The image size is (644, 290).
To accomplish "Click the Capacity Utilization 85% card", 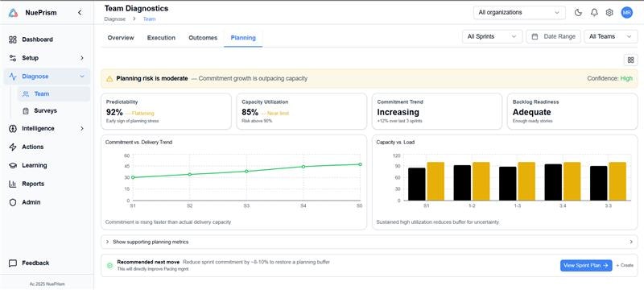I will 301,111.
